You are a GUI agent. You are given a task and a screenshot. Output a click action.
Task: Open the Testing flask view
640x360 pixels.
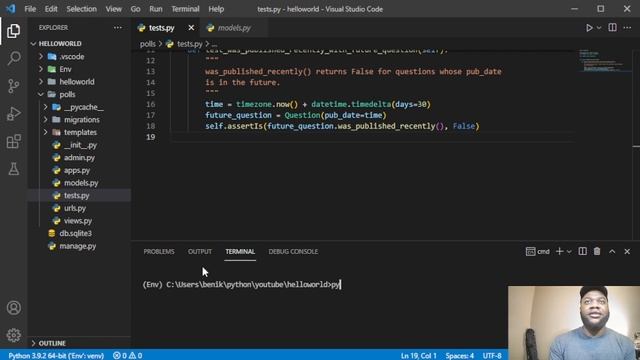coord(13,169)
